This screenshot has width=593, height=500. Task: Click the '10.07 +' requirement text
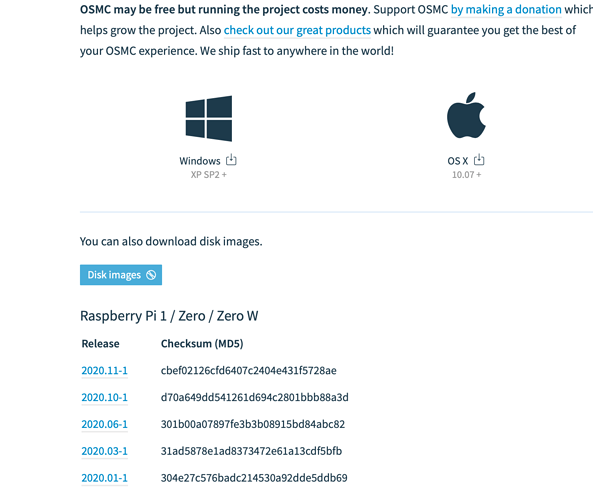point(466,175)
